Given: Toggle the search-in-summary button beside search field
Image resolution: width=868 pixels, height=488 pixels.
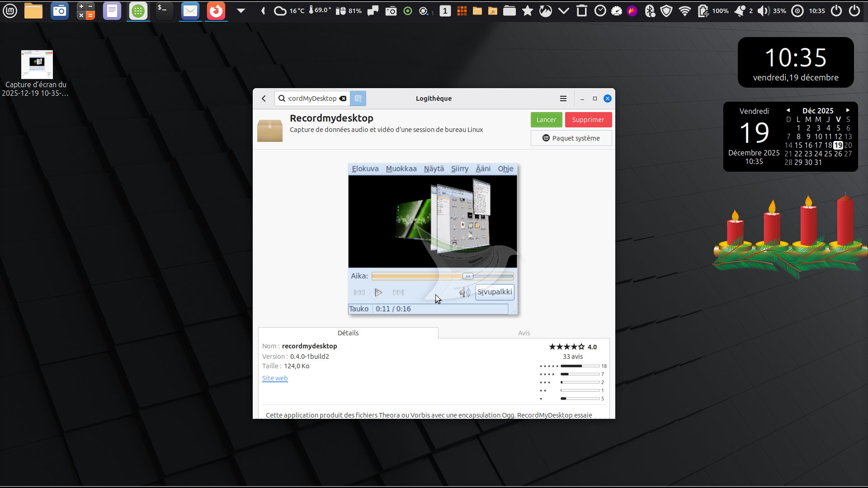Looking at the screenshot, I should pyautogui.click(x=358, y=99).
